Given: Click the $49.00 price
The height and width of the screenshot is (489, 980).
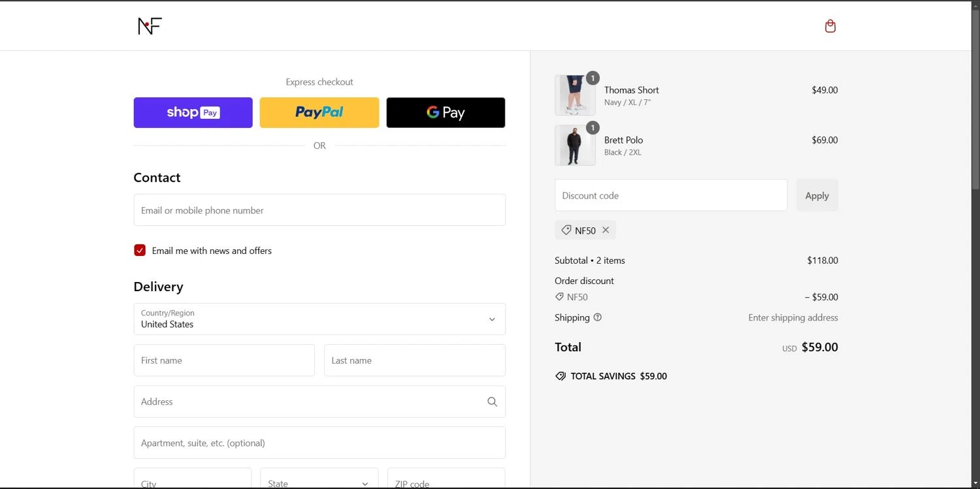Looking at the screenshot, I should click(x=825, y=90).
